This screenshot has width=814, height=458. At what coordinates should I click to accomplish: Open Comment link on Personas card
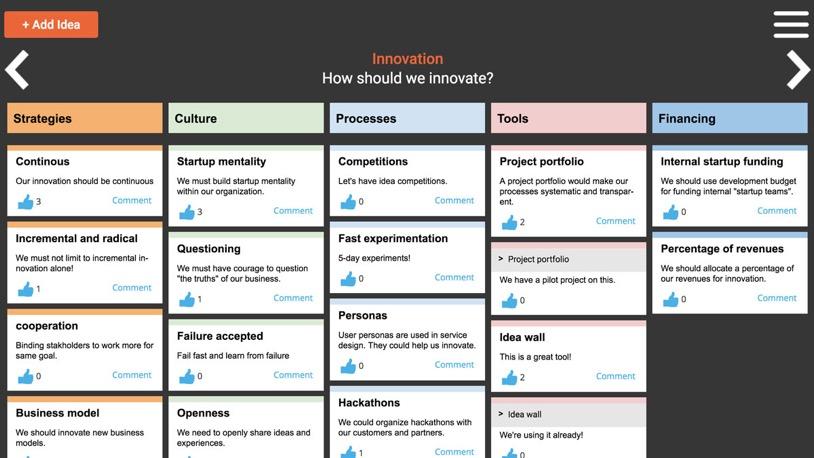(454, 365)
